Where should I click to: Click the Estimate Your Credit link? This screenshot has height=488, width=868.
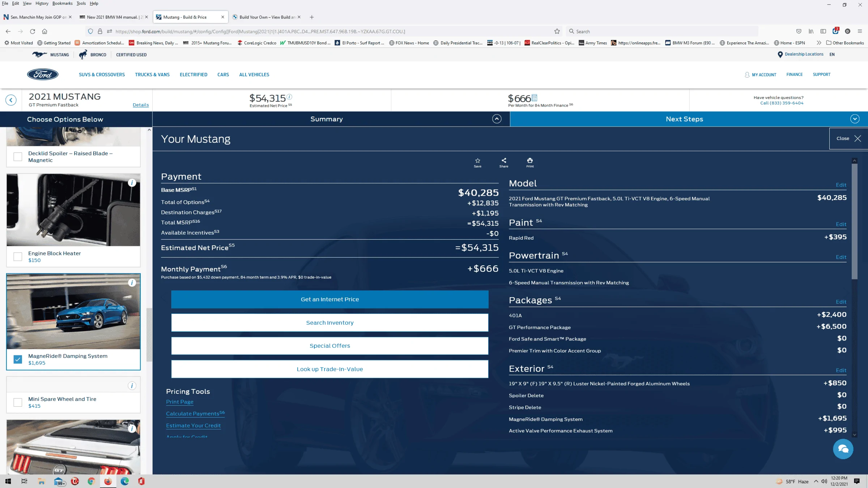(193, 425)
